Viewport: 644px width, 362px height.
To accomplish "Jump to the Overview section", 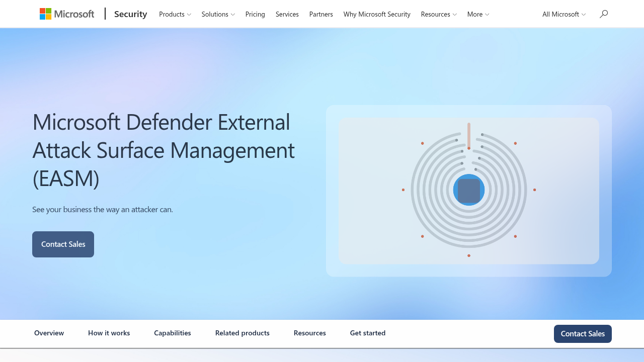I will click(49, 333).
